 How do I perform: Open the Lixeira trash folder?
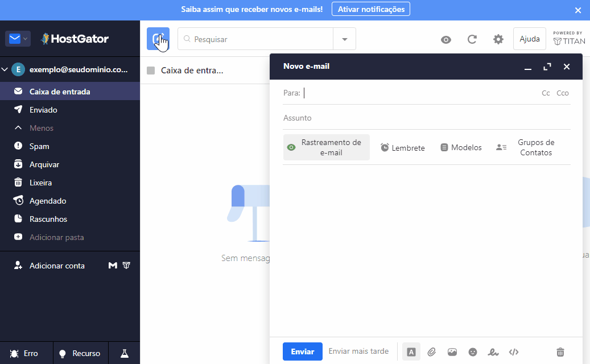(x=70, y=183)
